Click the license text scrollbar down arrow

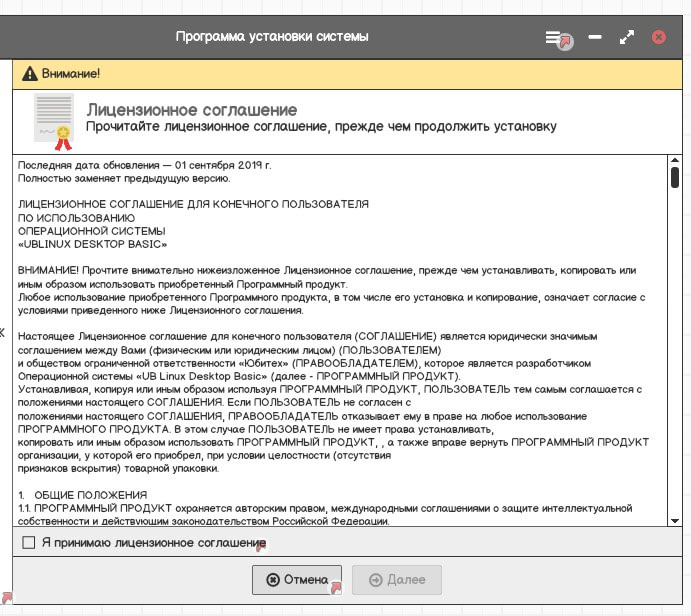tap(675, 521)
